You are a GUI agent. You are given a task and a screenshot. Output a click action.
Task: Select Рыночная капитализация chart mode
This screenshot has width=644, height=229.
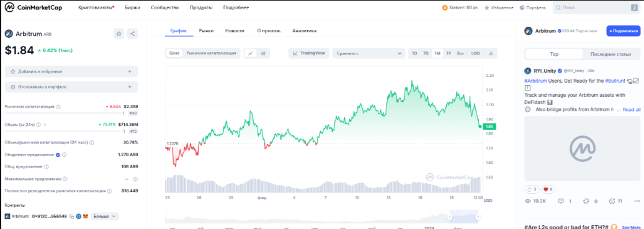click(x=211, y=53)
